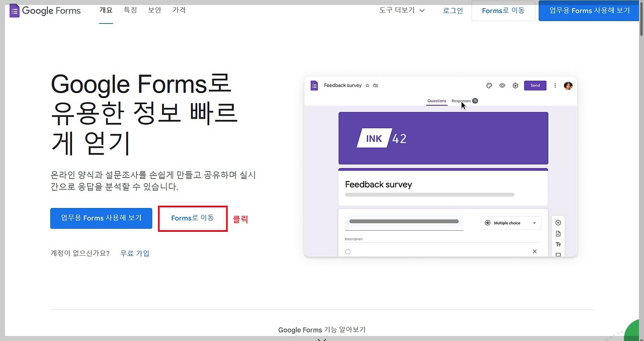Click the palette theme icon in the preview

(x=489, y=86)
